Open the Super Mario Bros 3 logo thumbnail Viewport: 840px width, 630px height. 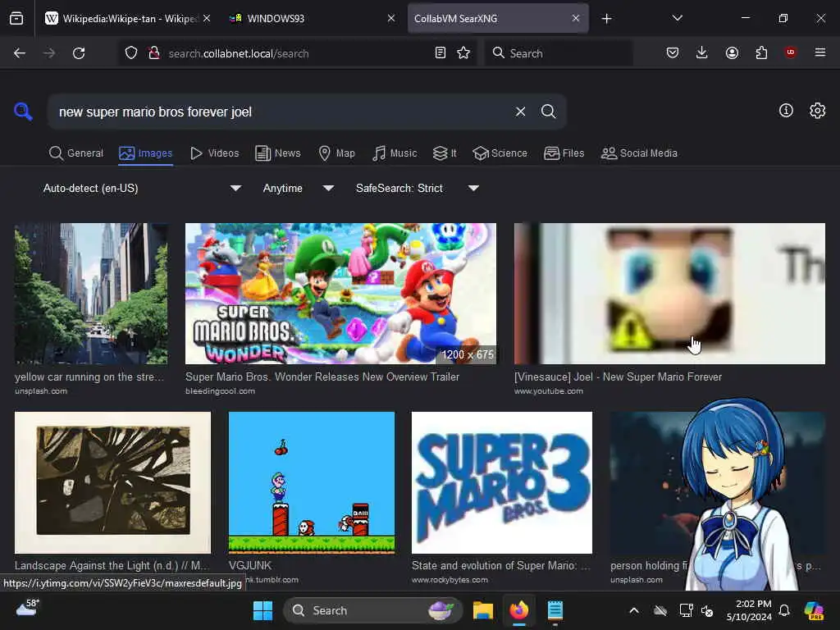tap(502, 482)
